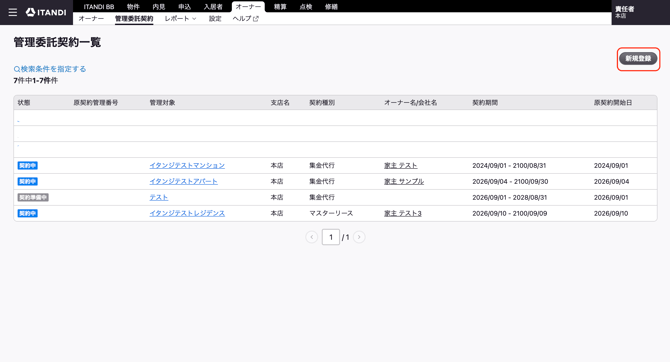The height and width of the screenshot is (362, 670).
Task: Select 管理委託契約 submenu item
Action: tap(134, 19)
